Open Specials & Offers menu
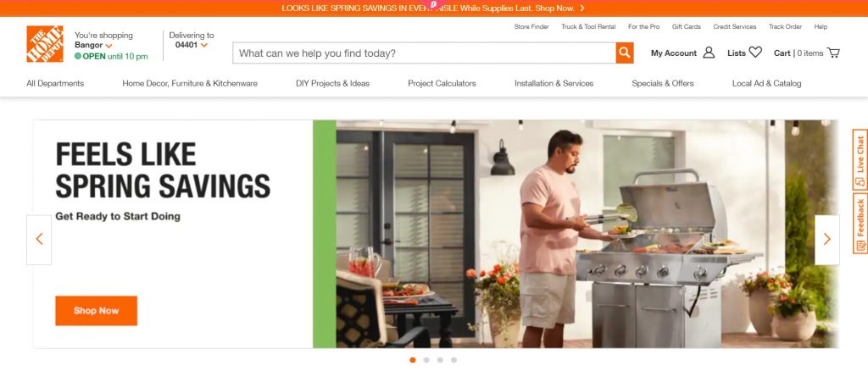 663,84
